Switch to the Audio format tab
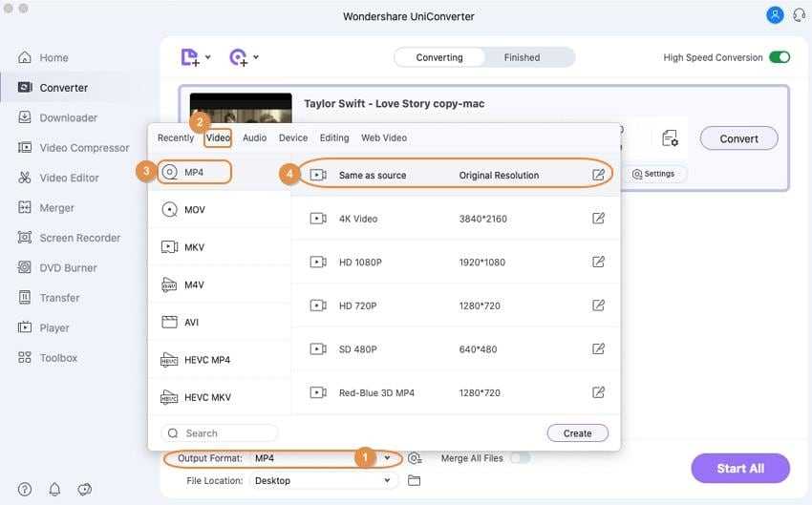 (254, 137)
